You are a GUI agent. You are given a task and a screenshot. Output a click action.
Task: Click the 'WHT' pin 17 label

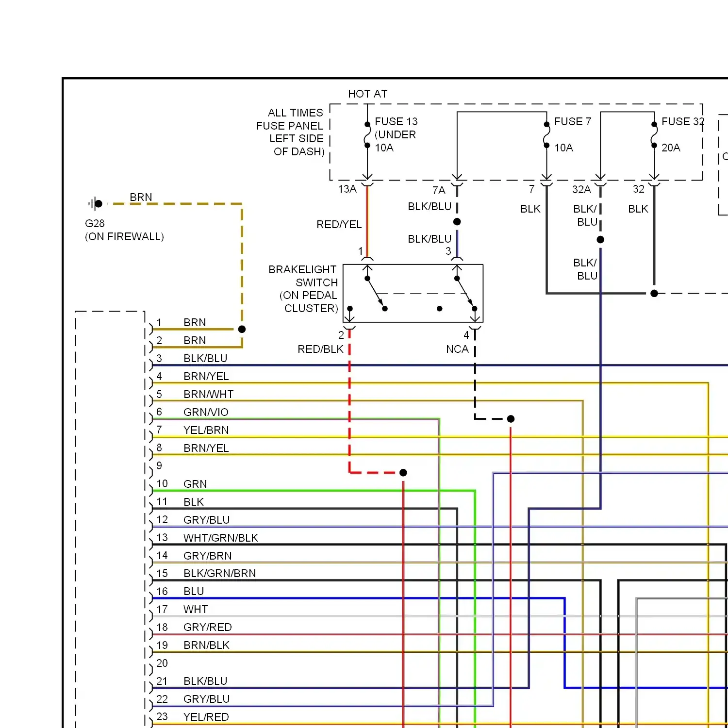pos(196,609)
